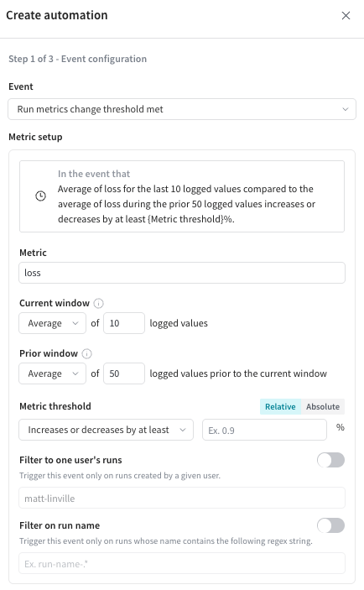Viewport: 364px width, 590px height.
Task: Open Run metrics change threshold met selector
Action: coord(182,109)
